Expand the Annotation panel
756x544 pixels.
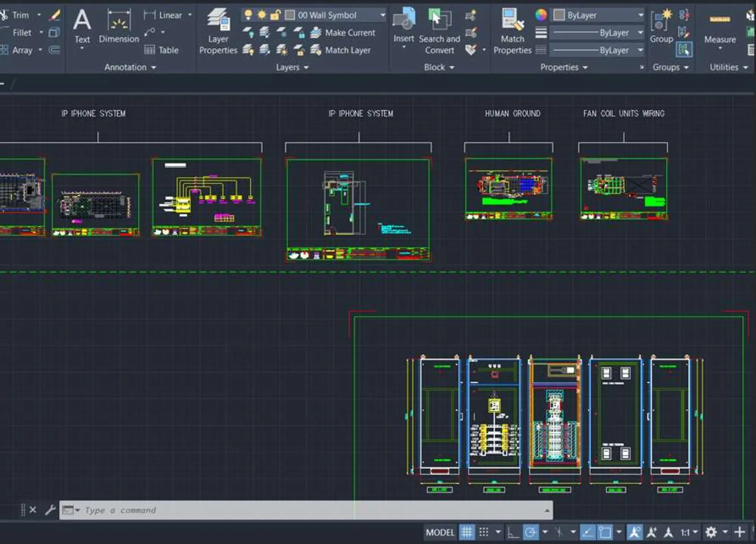point(130,67)
